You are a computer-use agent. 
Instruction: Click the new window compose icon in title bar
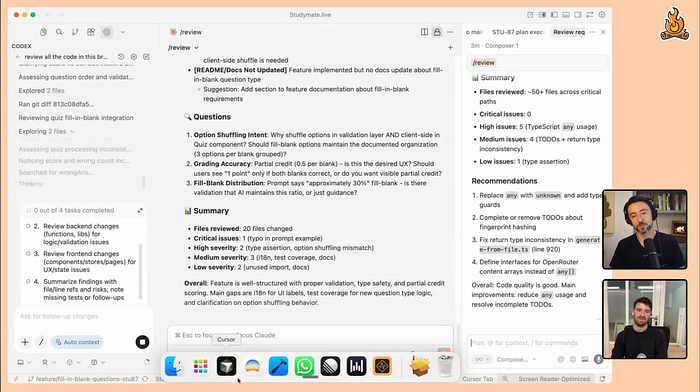pyautogui.click(x=530, y=15)
